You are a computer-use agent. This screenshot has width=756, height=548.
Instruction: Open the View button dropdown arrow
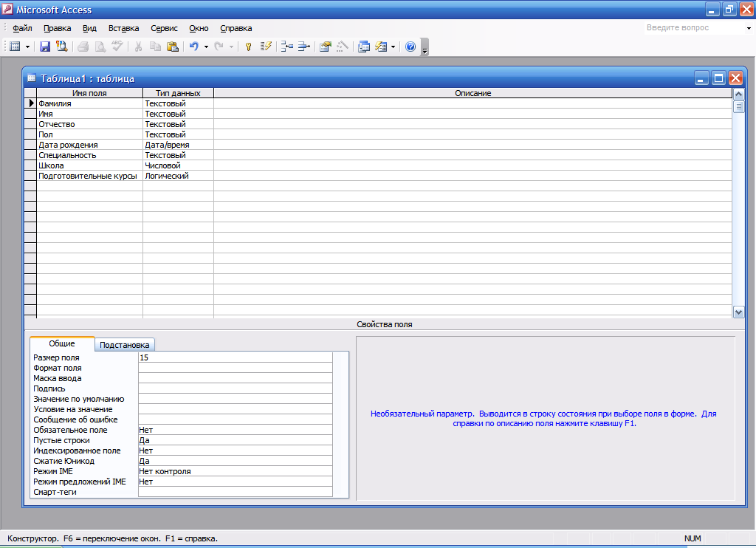pyautogui.click(x=27, y=47)
